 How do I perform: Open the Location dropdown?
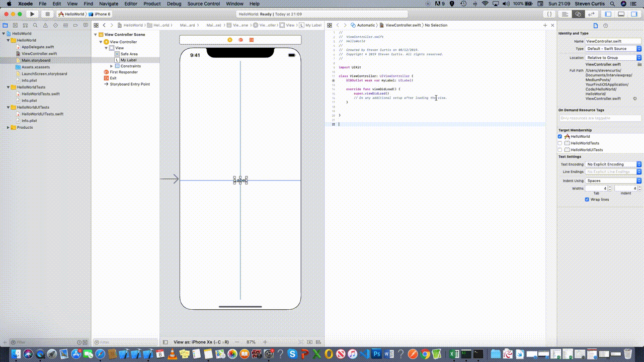[613, 58]
